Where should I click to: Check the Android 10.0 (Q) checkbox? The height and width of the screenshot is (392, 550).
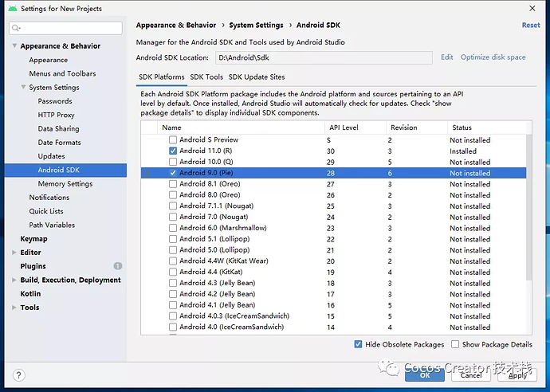click(x=173, y=162)
